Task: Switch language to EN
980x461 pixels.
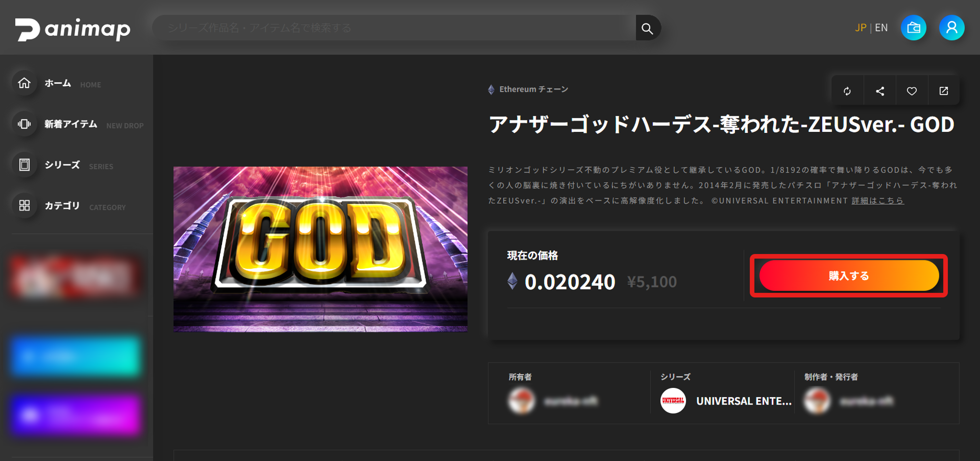Action: 881,27
